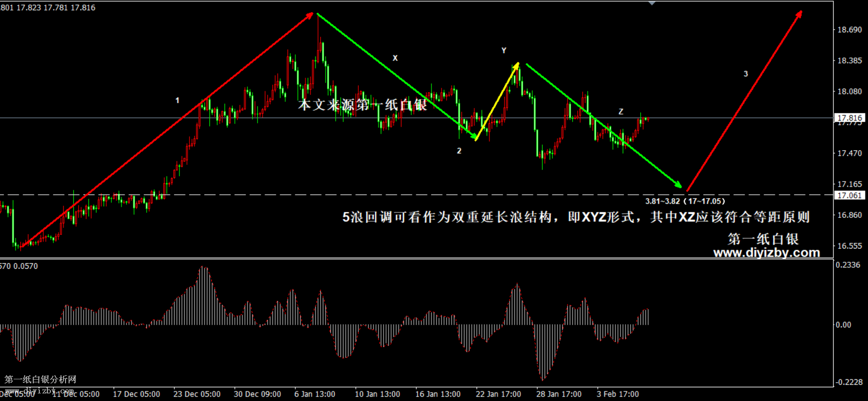Viewport: 868px width, 401px height.
Task: Select the "本文来源第一纸白银" watermark text
Action: click(362, 105)
